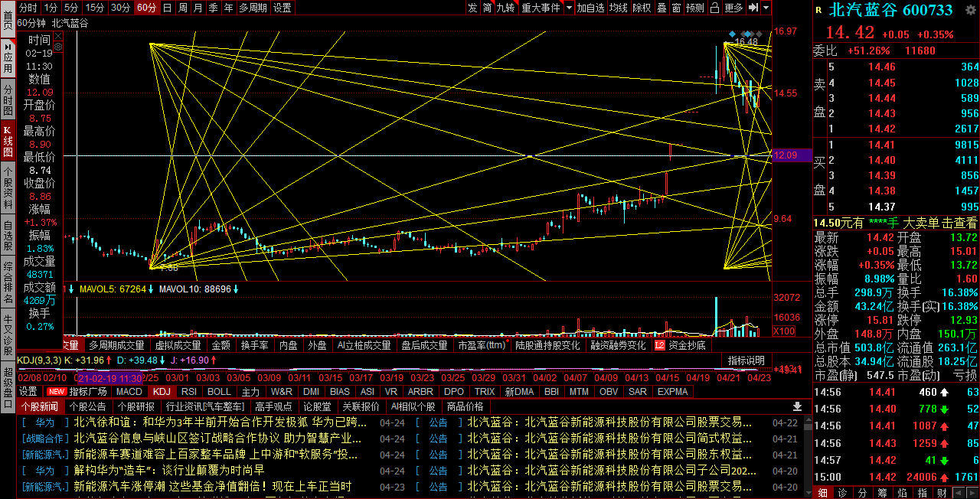This screenshot has height=499, width=980.
Task: Switch to the 日 daily period
Action: point(167,8)
